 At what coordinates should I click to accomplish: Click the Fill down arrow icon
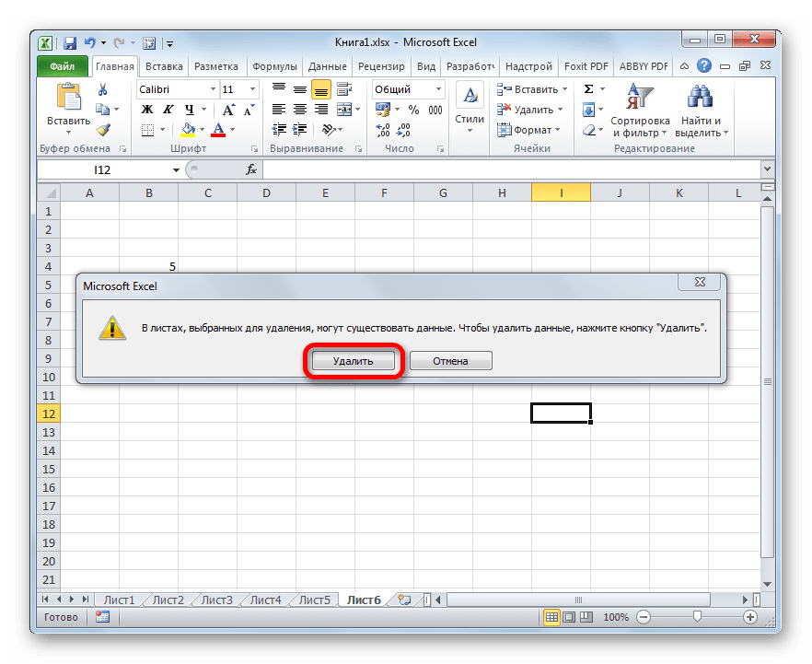(589, 110)
